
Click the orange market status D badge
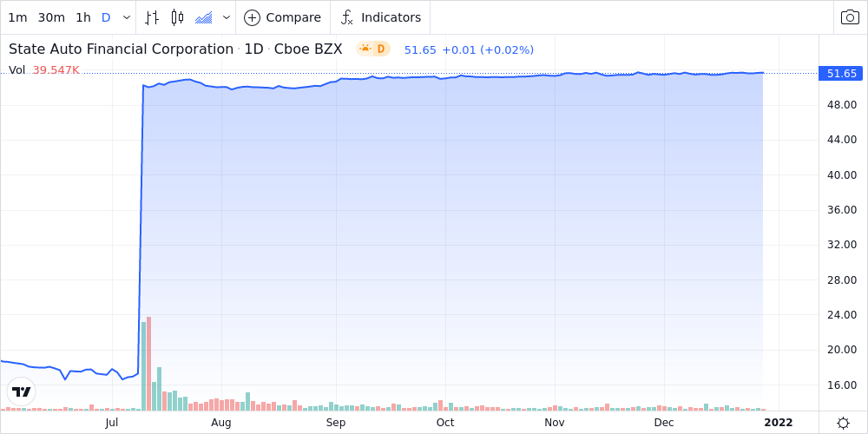coord(373,49)
